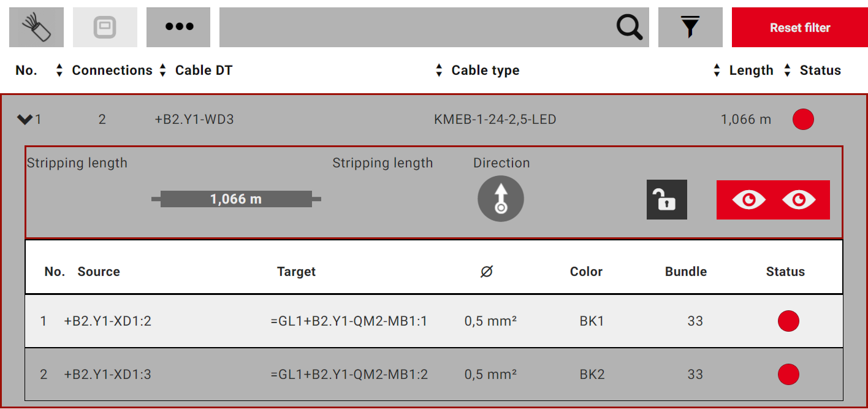Toggle the unlocked padlock to lock the cable

666,199
